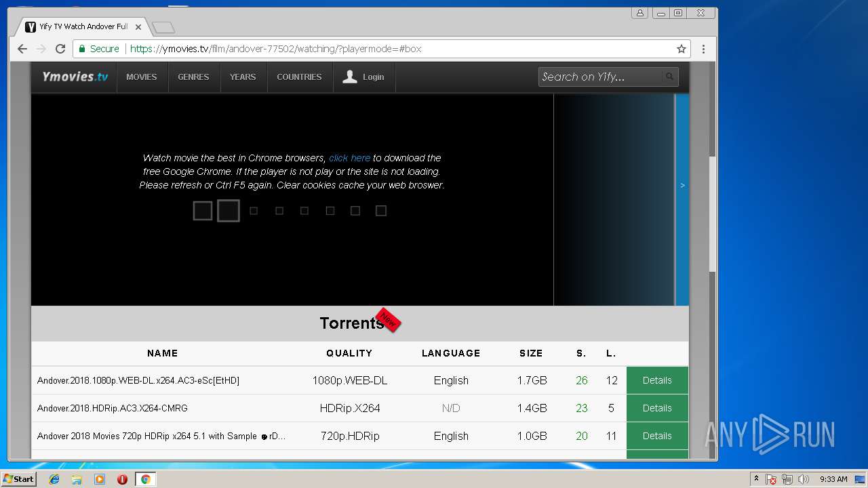The height and width of the screenshot is (488, 868).
Task: Click the green Secure padlock icon
Action: 82,49
